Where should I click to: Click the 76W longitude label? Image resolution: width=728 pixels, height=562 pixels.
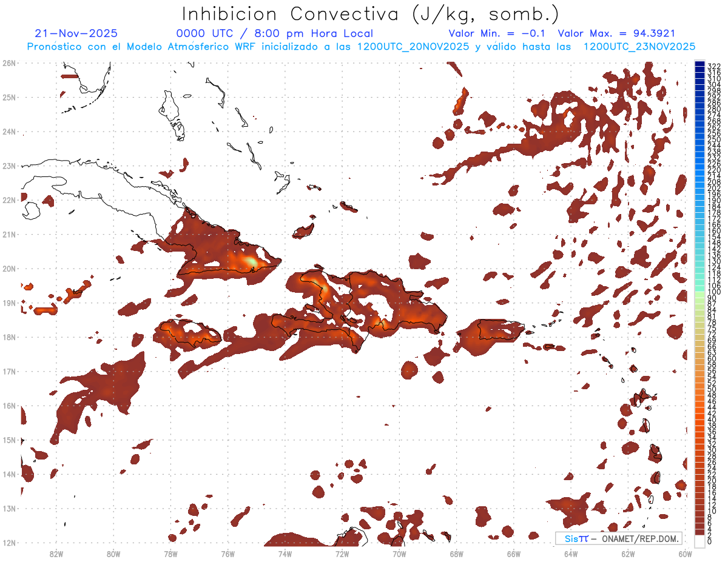[x=227, y=553]
